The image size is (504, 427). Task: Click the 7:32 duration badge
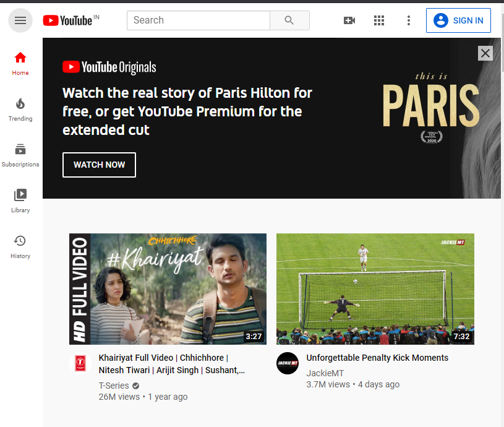[461, 336]
